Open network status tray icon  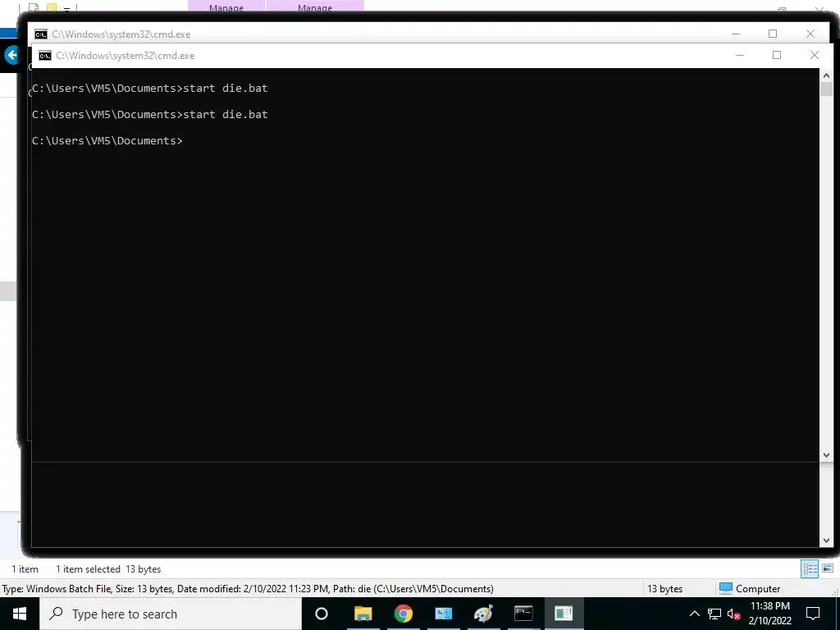tap(714, 614)
